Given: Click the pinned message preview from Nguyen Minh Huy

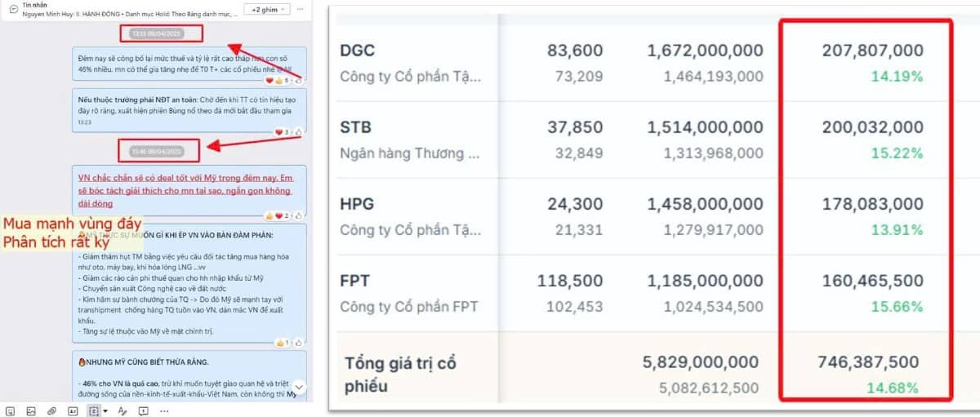Looking at the screenshot, I should pyautogui.click(x=122, y=14).
